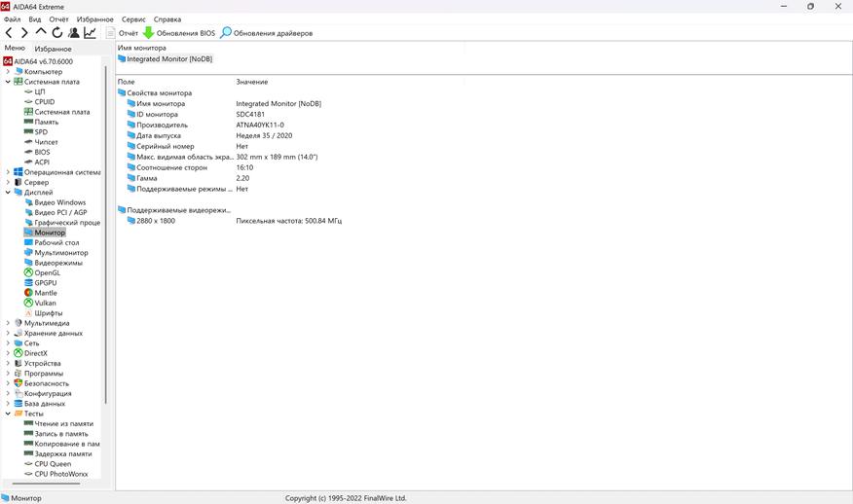Select the SPD tree item
Image resolution: width=853 pixels, height=504 pixels.
pos(36,131)
